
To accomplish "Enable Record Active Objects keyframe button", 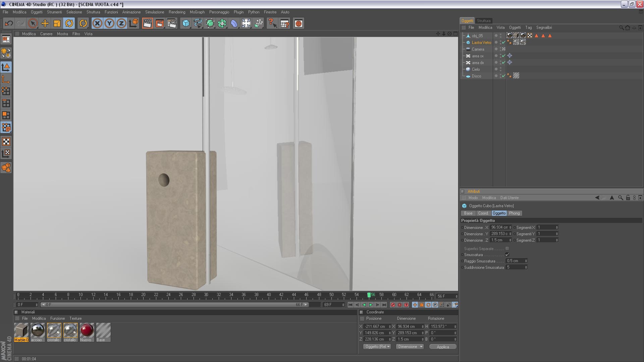I will (393, 305).
